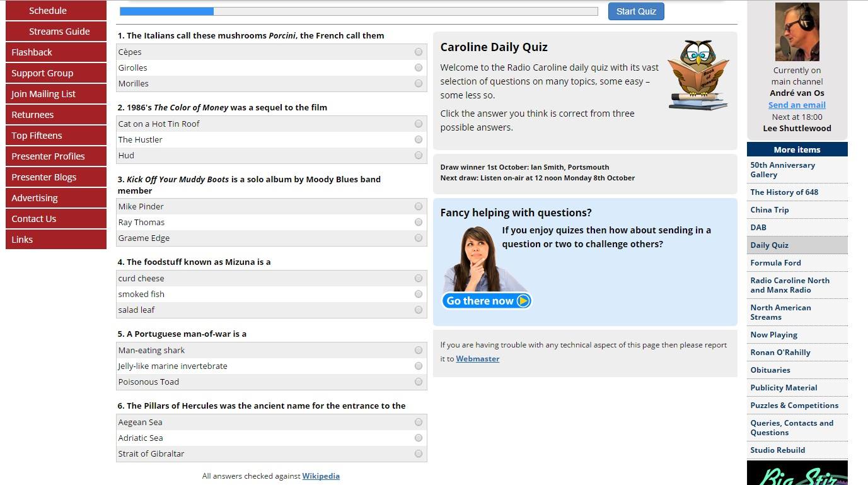Click the presenter photo of André van Os

click(x=797, y=32)
